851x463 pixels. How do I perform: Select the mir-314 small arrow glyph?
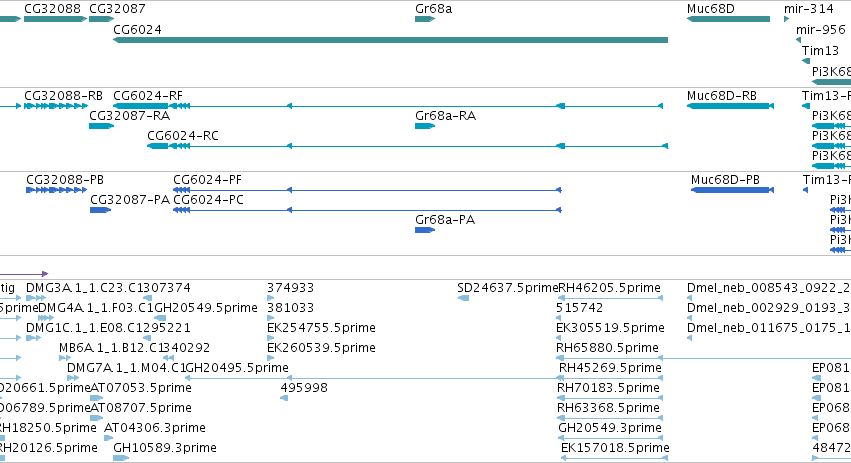(786, 19)
